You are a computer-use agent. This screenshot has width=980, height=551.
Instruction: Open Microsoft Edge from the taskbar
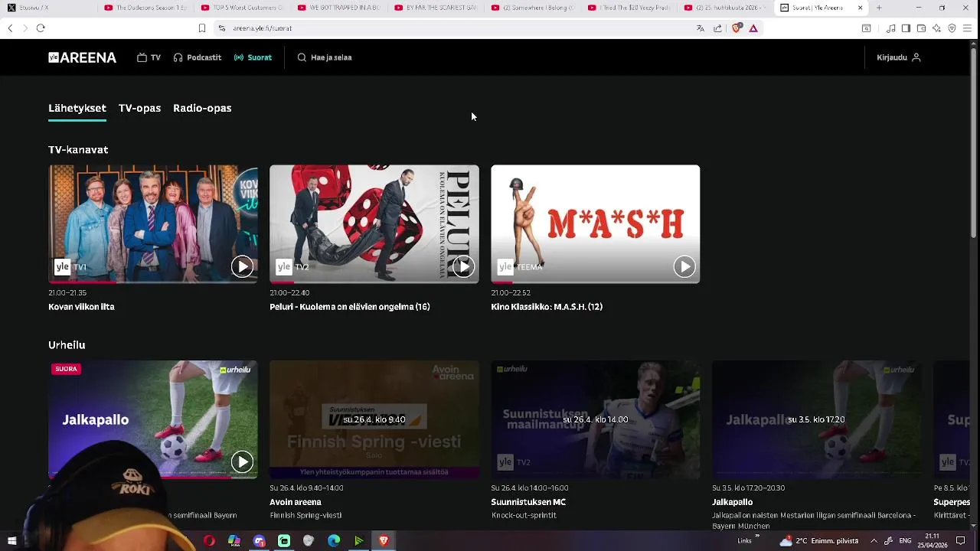(x=334, y=541)
